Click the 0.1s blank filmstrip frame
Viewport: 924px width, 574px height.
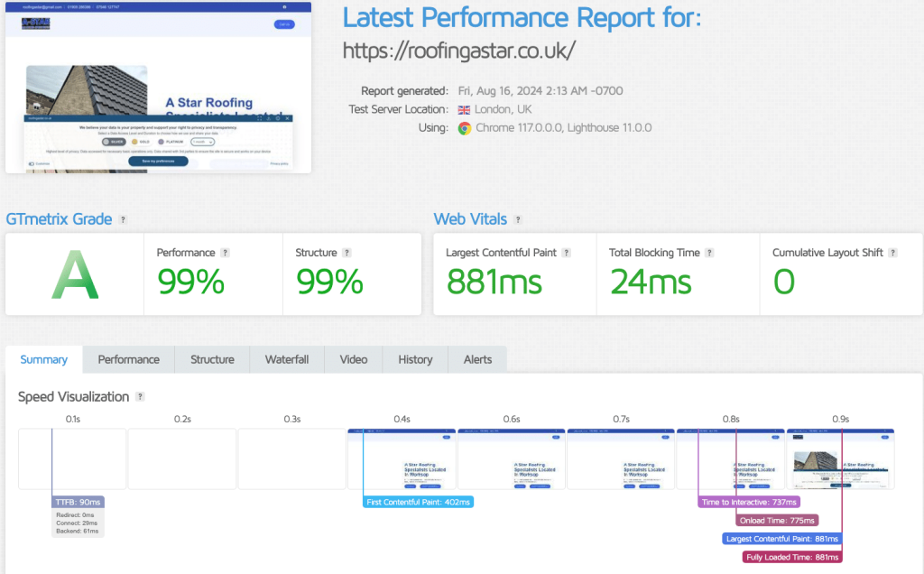[x=72, y=459]
